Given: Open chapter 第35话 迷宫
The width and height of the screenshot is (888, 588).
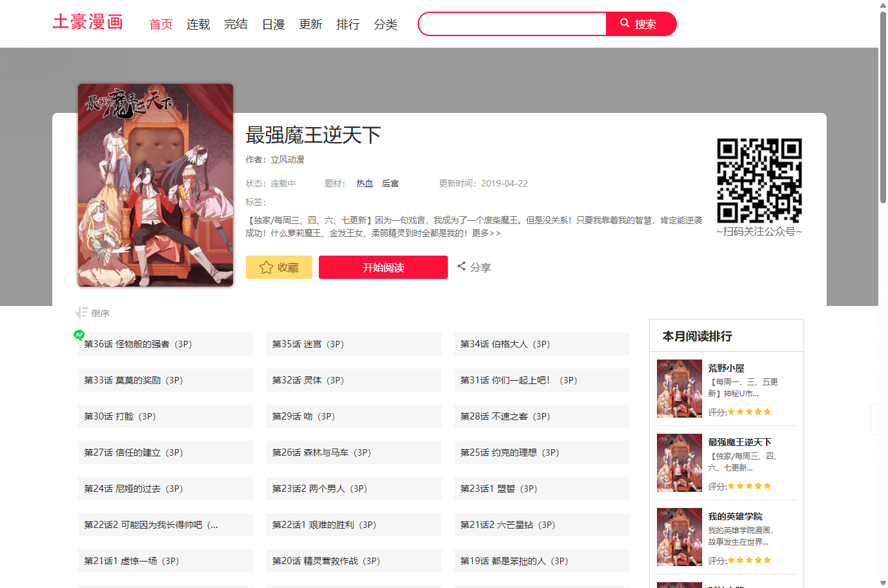Looking at the screenshot, I should (354, 344).
